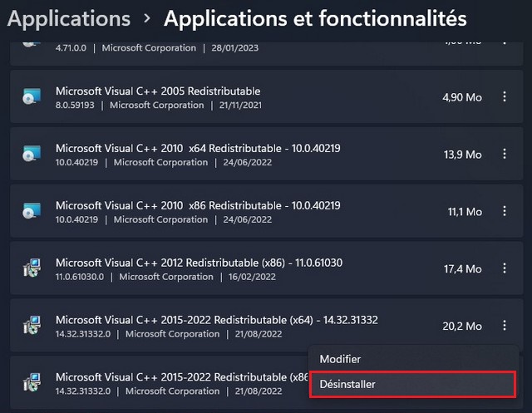
Task: Click version 8.0.59193 text
Action: point(75,105)
